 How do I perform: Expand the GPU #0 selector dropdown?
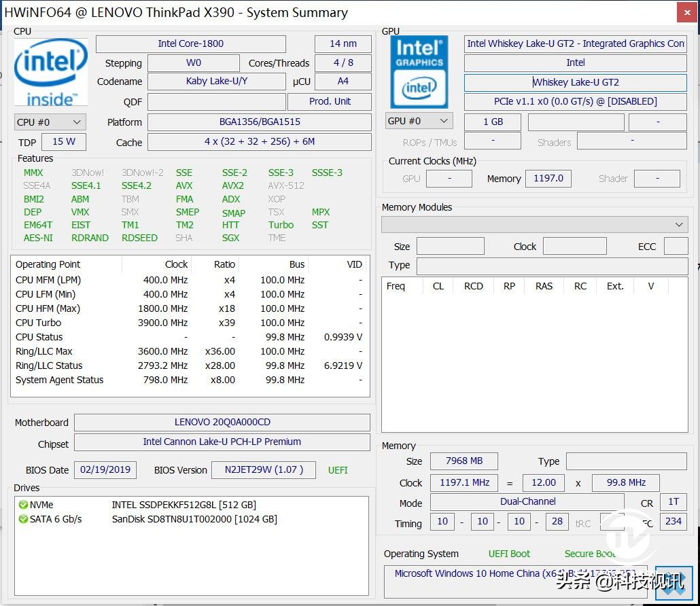click(x=419, y=121)
